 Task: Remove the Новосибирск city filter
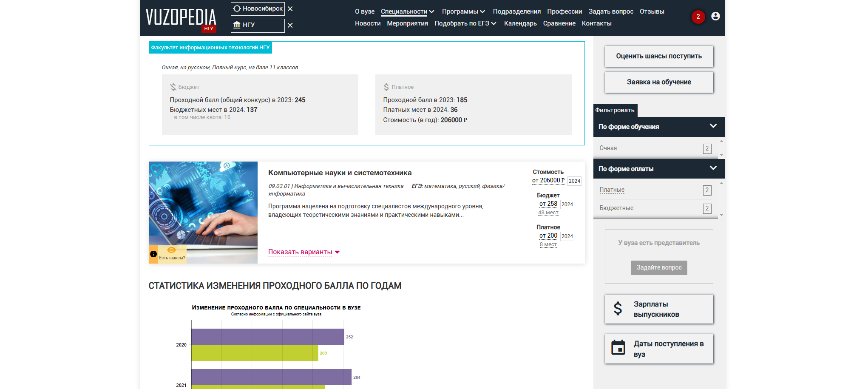click(290, 9)
